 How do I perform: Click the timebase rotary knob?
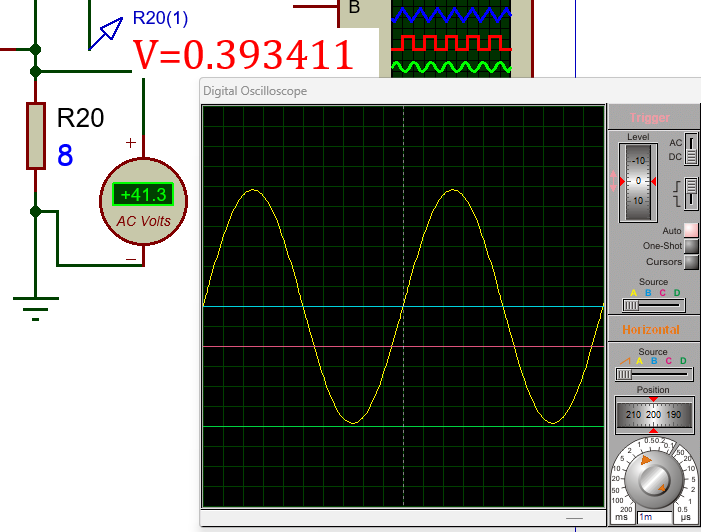653,481
